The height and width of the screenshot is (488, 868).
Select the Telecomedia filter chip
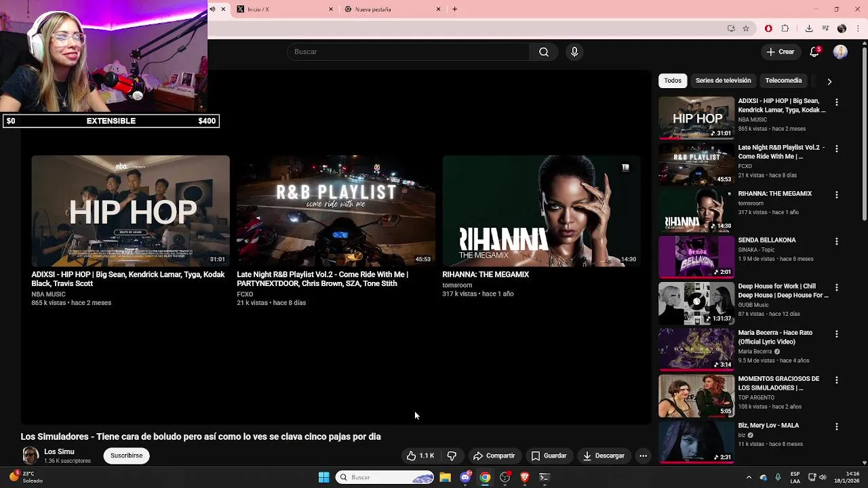[783, 81]
